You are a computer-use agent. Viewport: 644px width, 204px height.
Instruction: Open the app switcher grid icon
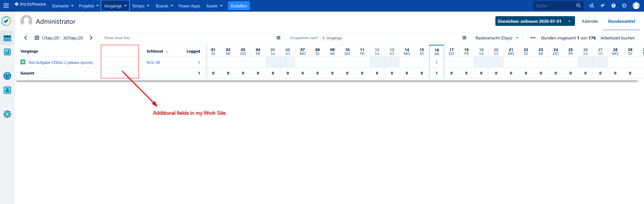[6, 6]
